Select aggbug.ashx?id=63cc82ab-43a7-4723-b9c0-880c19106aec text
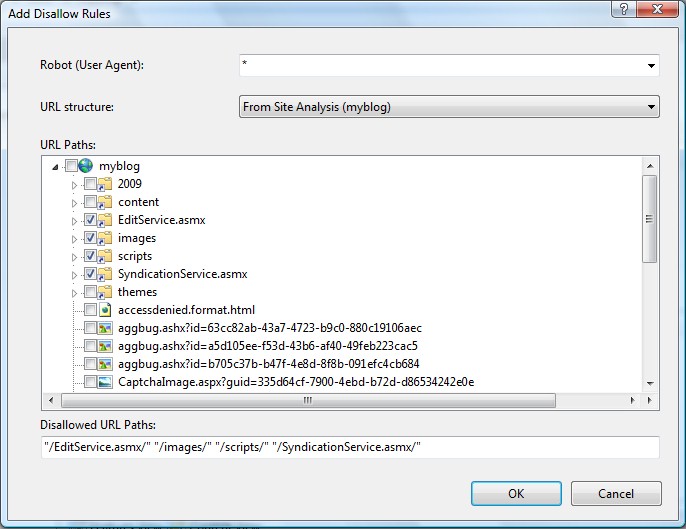The width and height of the screenshot is (686, 529). 270,328
